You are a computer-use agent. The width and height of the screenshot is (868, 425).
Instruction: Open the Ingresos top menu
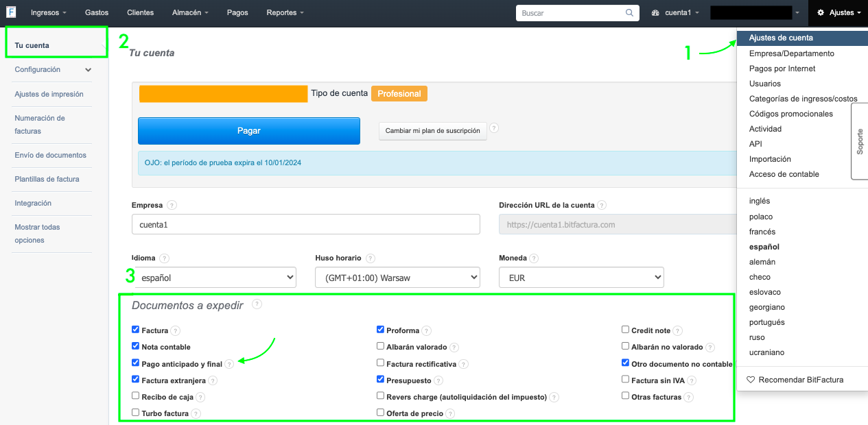[x=49, y=13]
